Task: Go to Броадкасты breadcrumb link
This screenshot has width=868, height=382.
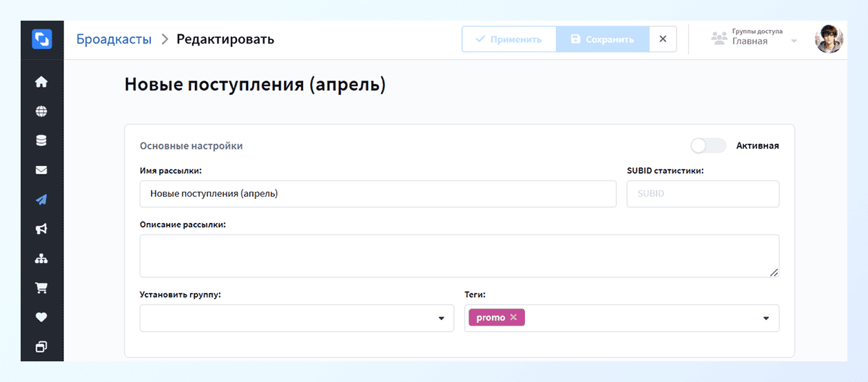Action: click(x=114, y=39)
